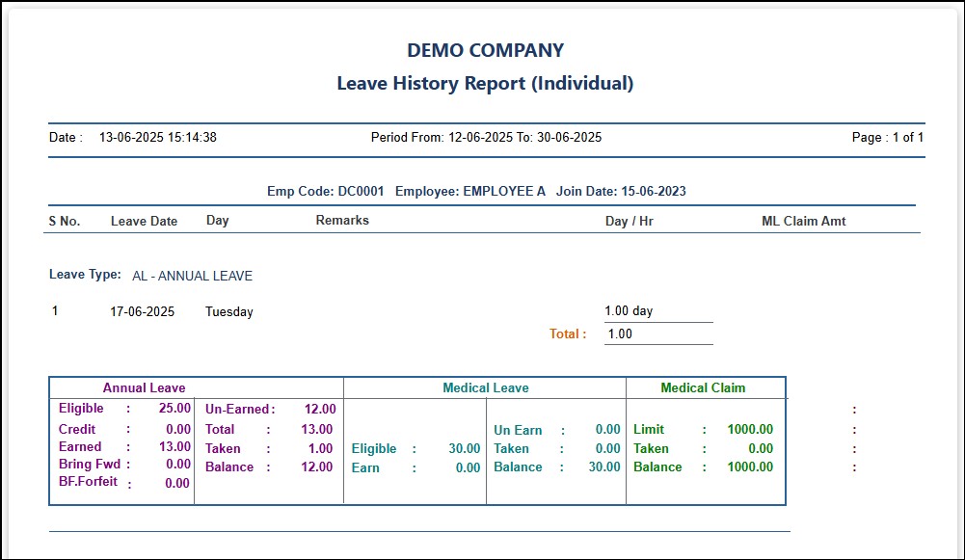Select the Period From date range text

click(486, 138)
